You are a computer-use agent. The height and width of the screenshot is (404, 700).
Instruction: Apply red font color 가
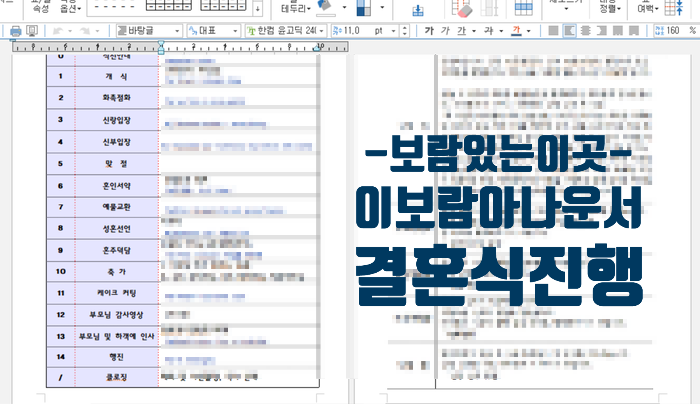[x=517, y=31]
